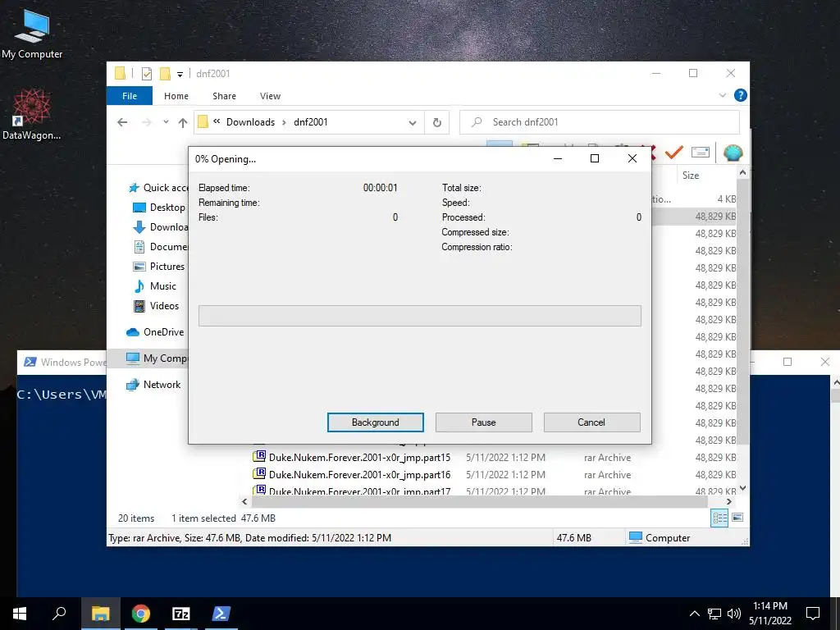Open Quick access in navigation pane

pos(158,188)
